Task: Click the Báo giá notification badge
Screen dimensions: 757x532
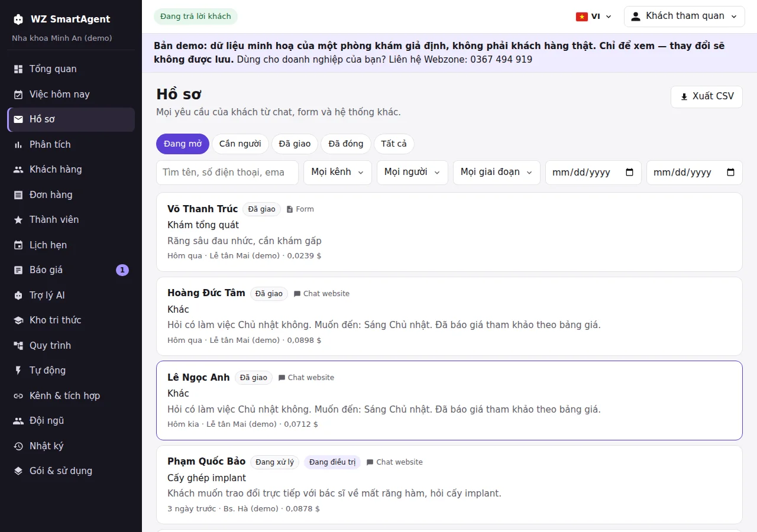Action: 122,270
